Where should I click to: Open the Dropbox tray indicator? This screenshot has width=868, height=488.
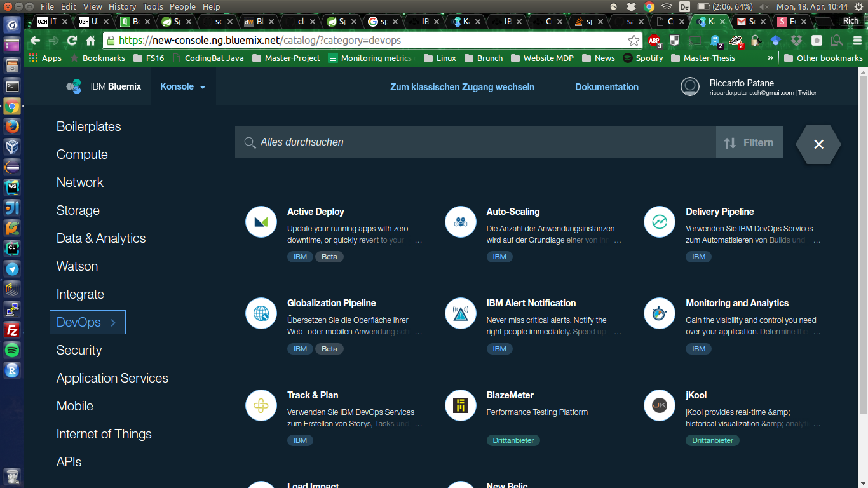pyautogui.click(x=631, y=6)
